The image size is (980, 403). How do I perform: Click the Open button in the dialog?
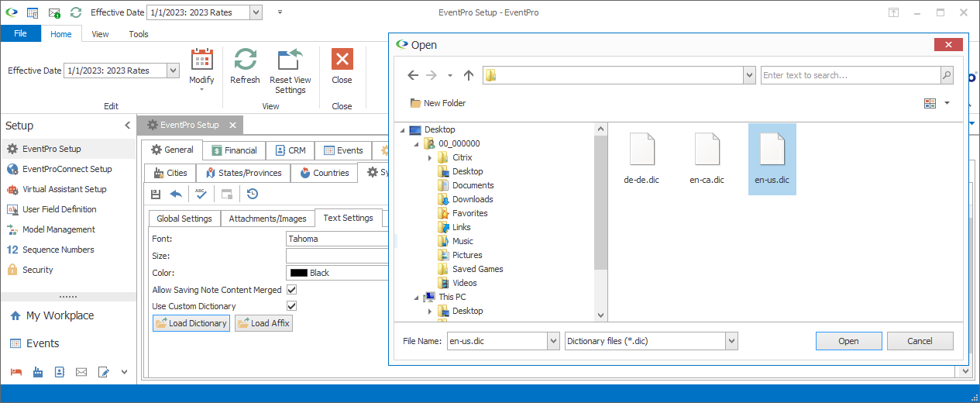point(848,341)
